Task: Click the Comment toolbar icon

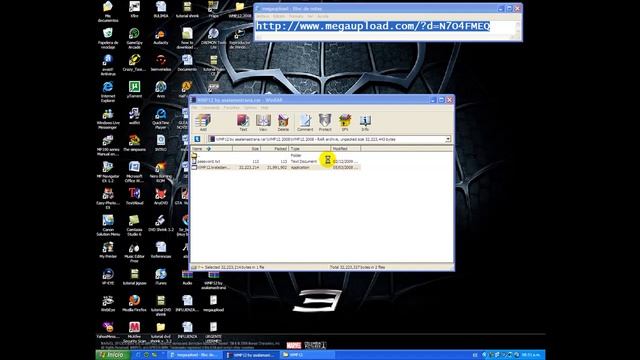Action: [x=304, y=122]
